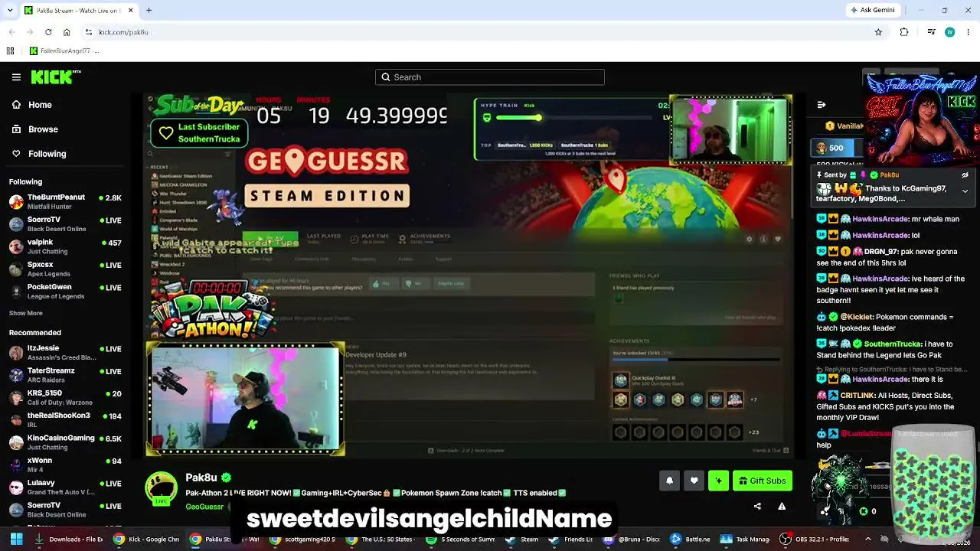
Task: Go back in browser history
Action: tap(11, 32)
